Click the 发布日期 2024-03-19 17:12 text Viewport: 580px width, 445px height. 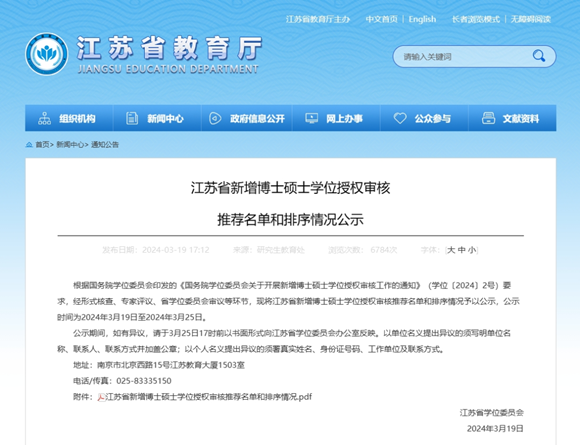pyautogui.click(x=156, y=250)
